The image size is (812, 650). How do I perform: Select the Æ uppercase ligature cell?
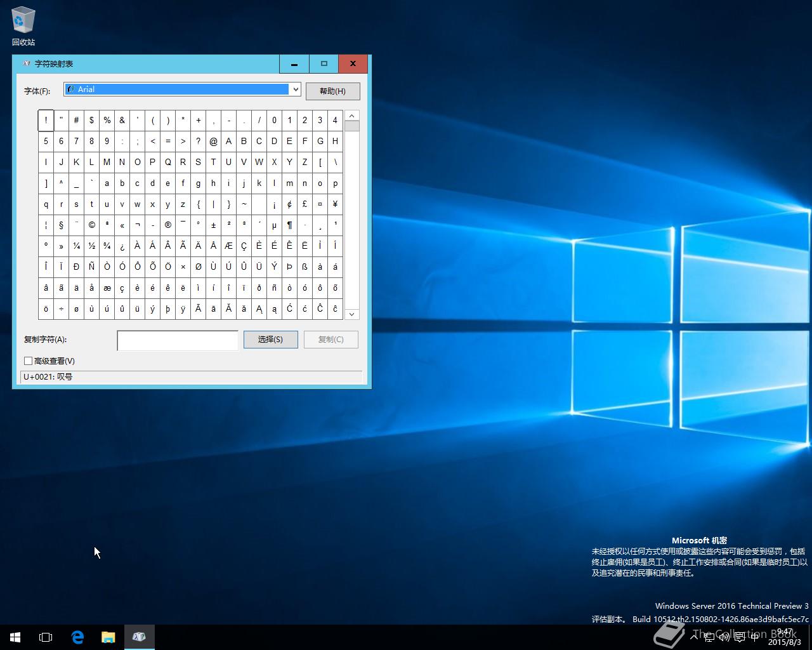[228, 246]
